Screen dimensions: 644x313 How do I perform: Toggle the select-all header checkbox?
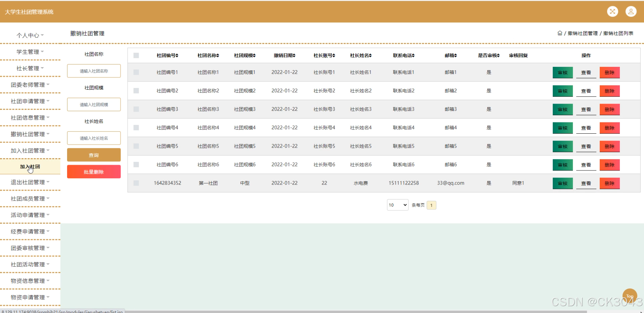[x=136, y=56]
